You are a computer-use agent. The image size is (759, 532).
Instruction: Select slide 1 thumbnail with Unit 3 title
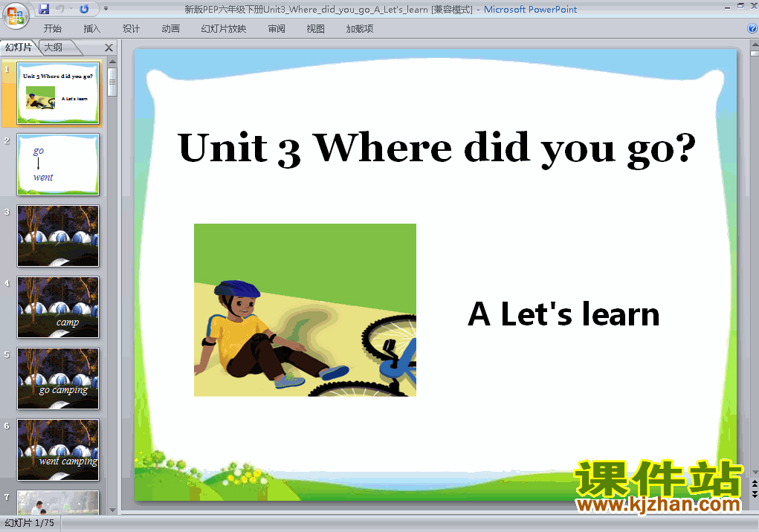(58, 93)
